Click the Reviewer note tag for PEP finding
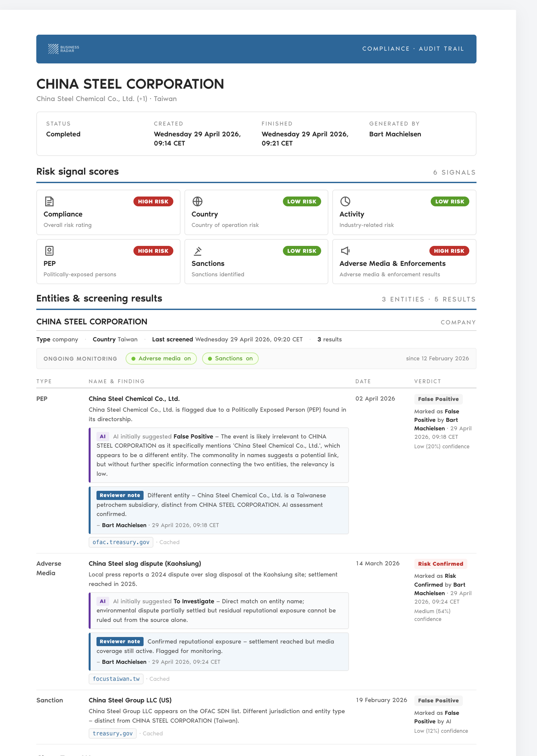This screenshot has width=537, height=756. coord(120,495)
